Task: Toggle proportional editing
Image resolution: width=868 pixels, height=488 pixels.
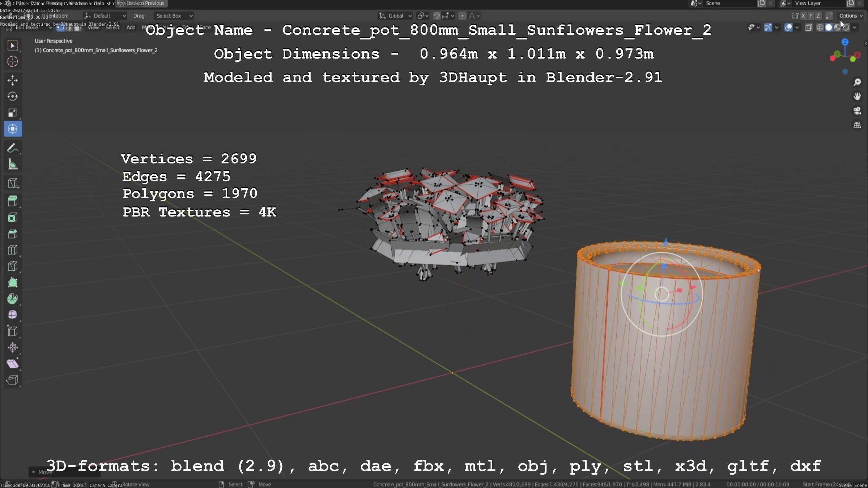Action: [x=462, y=16]
